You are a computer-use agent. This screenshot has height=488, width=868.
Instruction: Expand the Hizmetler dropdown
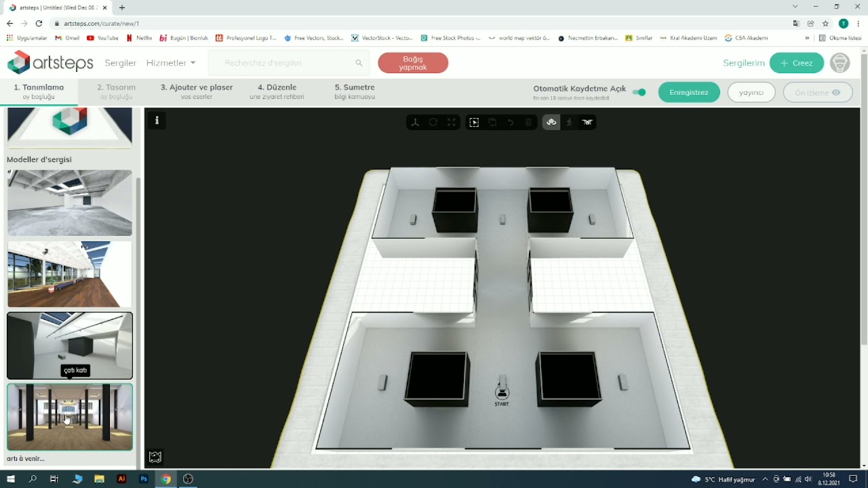pos(171,62)
